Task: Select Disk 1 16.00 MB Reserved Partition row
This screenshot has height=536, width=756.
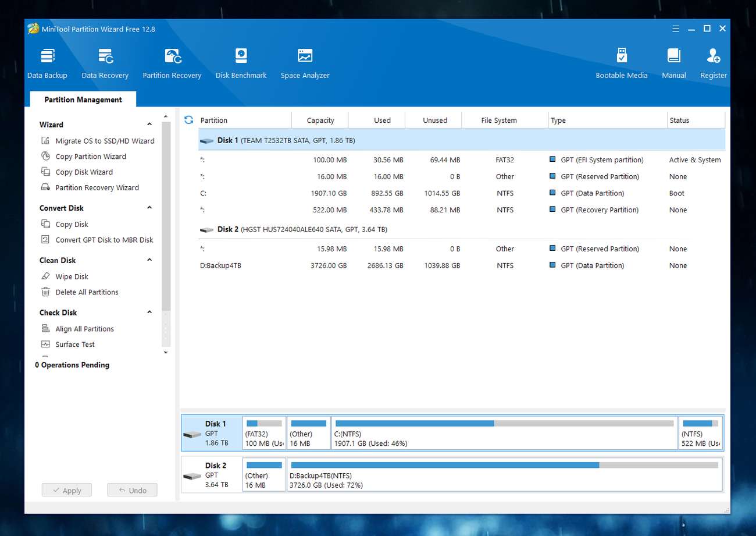Action: click(462, 176)
